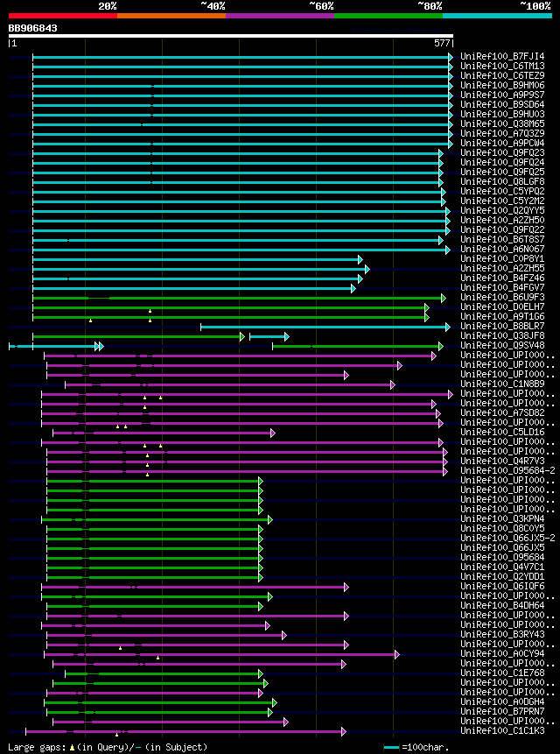Open the UniRef100_D0ELH7 entry
Image resolution: width=560 pixels, height=754 pixels.
(502, 307)
